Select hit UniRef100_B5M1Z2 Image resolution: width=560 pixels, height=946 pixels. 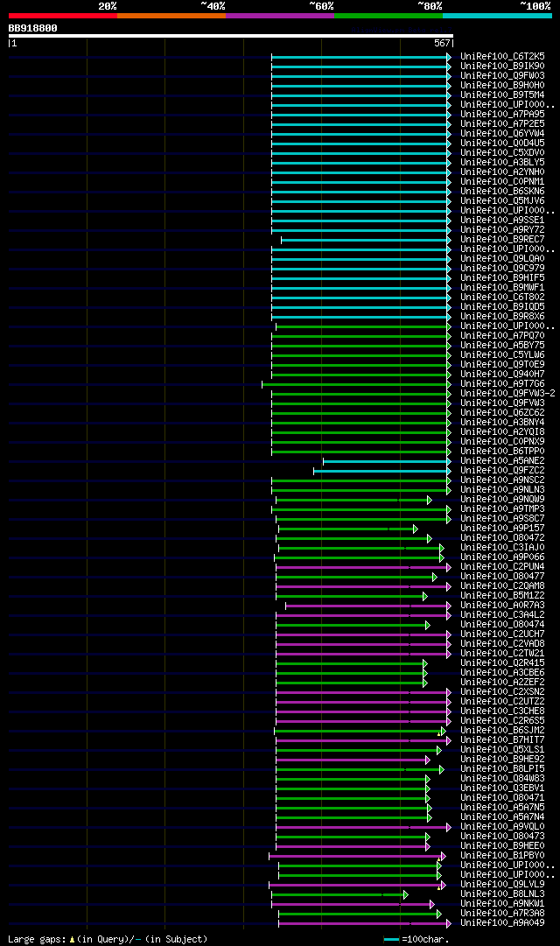coord(502,597)
